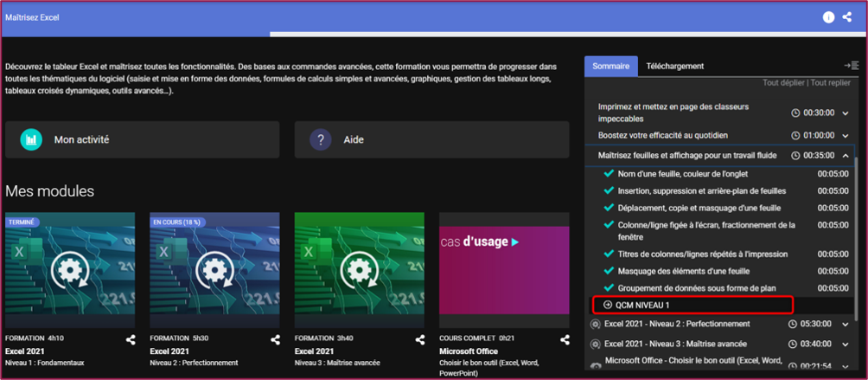Collapse the summary panel with the arrow-list icon
868x380 pixels.
852,66
